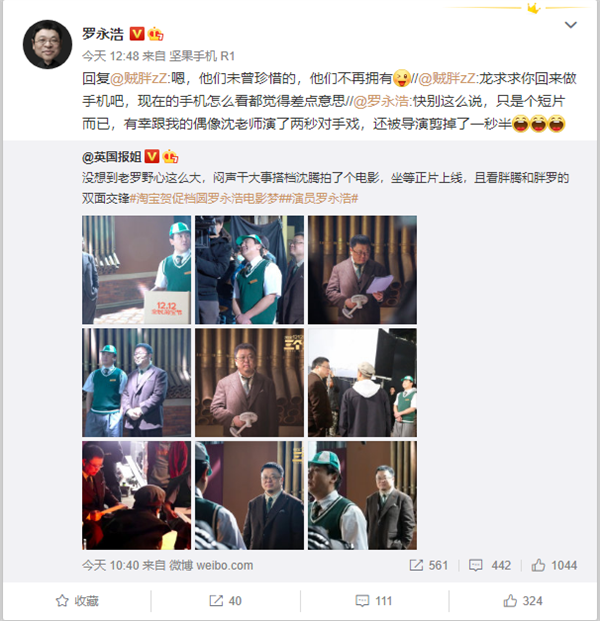This screenshot has width=600, height=621.
Task: Like the original post with 1044 likes
Action: point(554,565)
